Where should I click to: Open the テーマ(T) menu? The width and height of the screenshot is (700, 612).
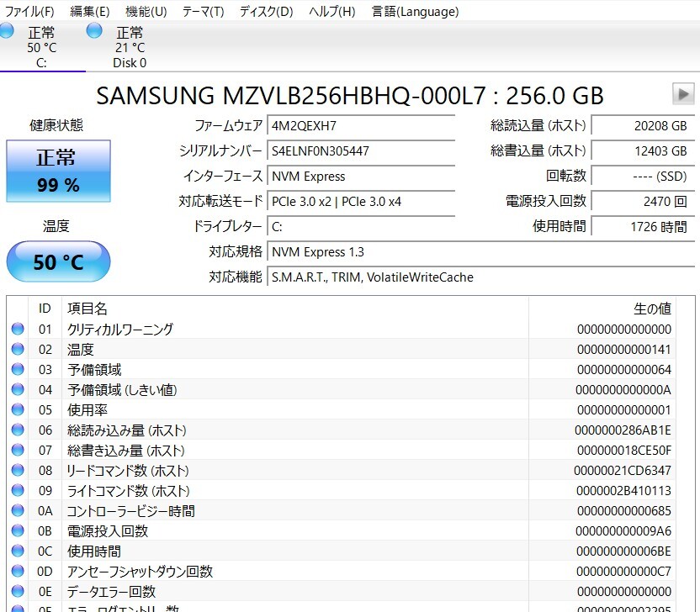point(203,12)
